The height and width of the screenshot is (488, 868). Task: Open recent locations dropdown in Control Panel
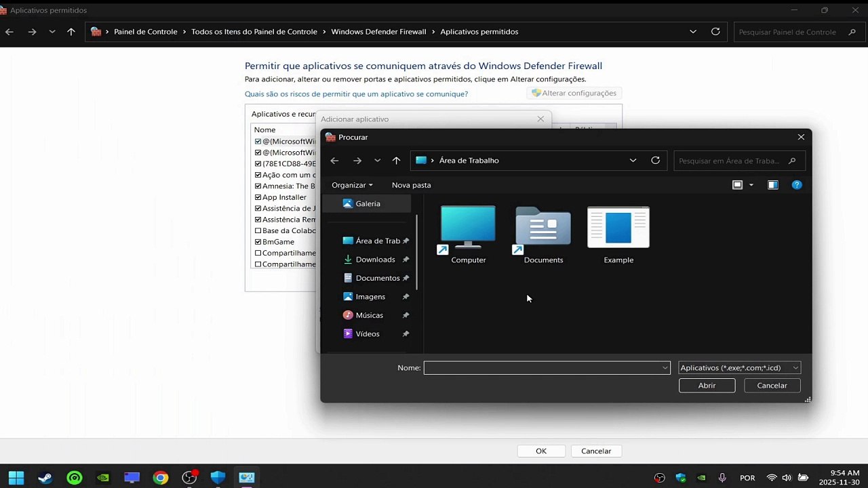tap(52, 32)
